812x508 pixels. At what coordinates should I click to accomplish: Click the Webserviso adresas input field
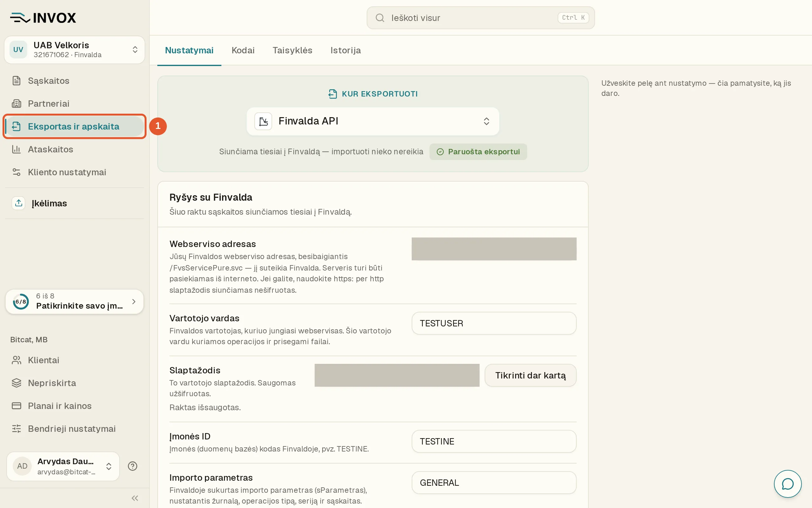tap(494, 249)
